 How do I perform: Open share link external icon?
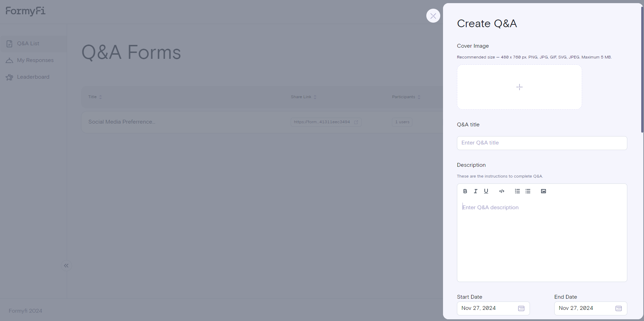[x=356, y=122]
